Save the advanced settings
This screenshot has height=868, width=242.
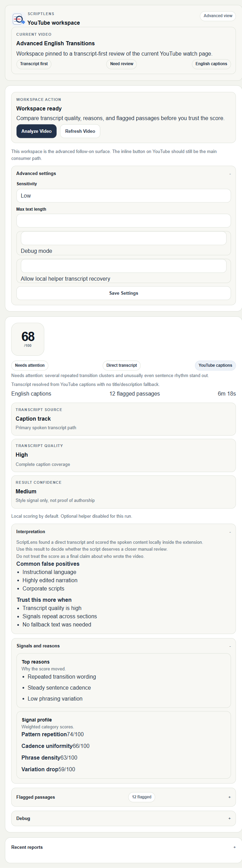[124, 293]
